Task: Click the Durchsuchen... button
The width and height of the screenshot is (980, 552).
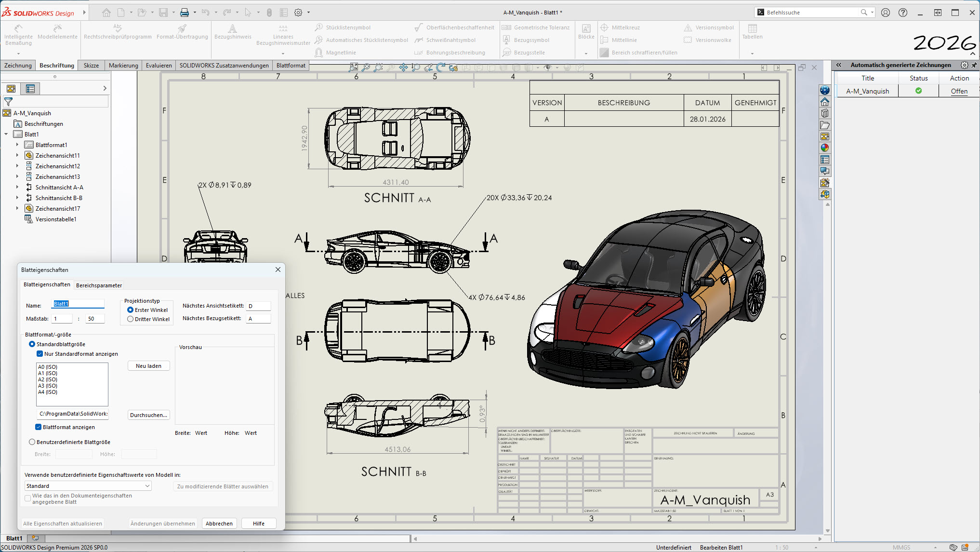Action: (x=148, y=415)
